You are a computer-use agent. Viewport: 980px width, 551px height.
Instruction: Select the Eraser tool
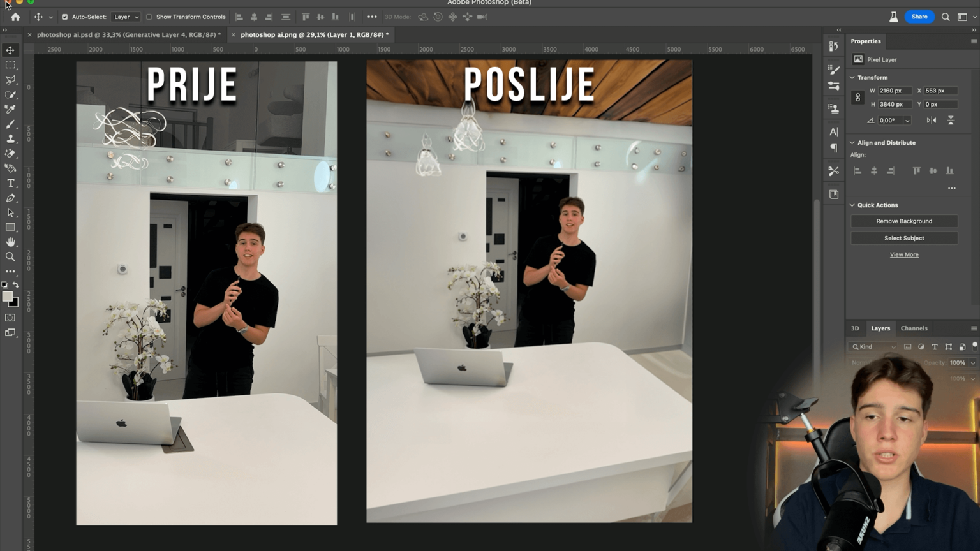(10, 153)
